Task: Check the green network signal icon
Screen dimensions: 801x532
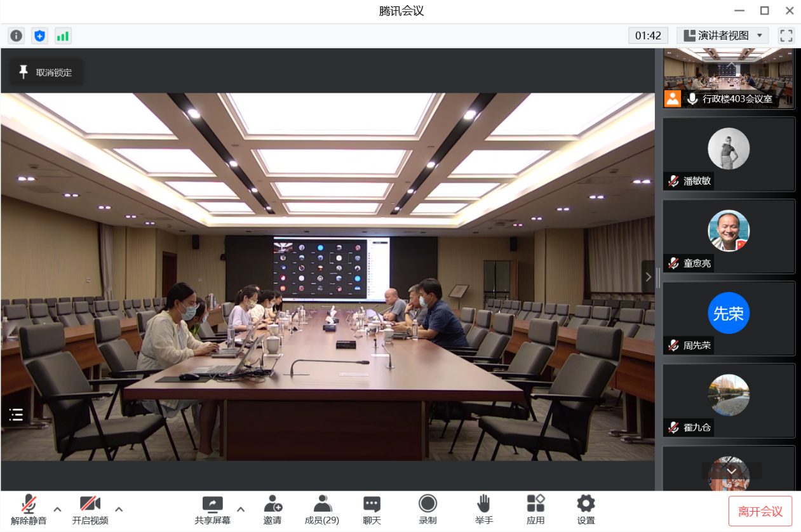Action: pyautogui.click(x=63, y=36)
